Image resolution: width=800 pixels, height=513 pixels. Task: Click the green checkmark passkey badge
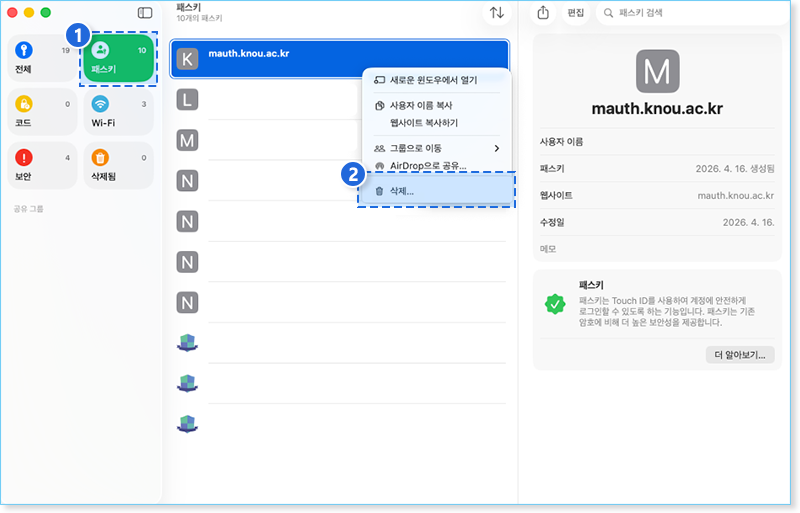point(555,304)
